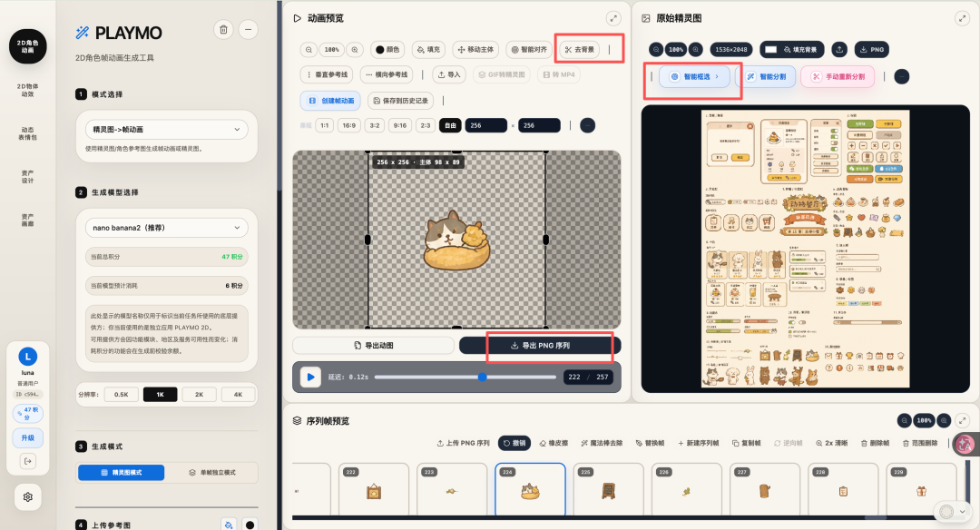
Task: Click the 创建帧动画 create frame animation button
Action: [332, 100]
